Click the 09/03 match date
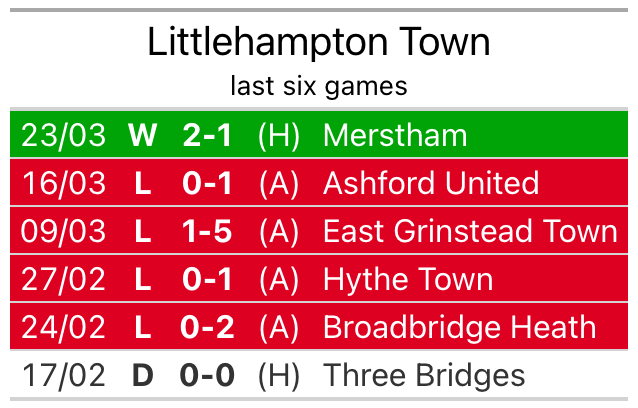638x408 pixels. point(63,231)
